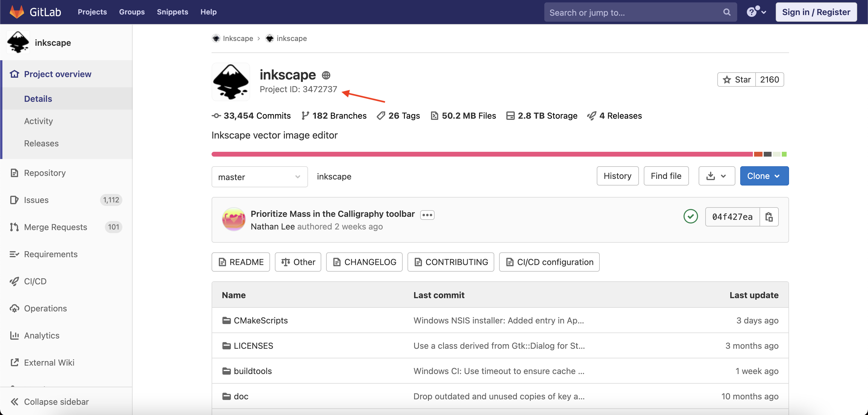Click the Star button
This screenshot has height=415, width=868.
click(737, 80)
